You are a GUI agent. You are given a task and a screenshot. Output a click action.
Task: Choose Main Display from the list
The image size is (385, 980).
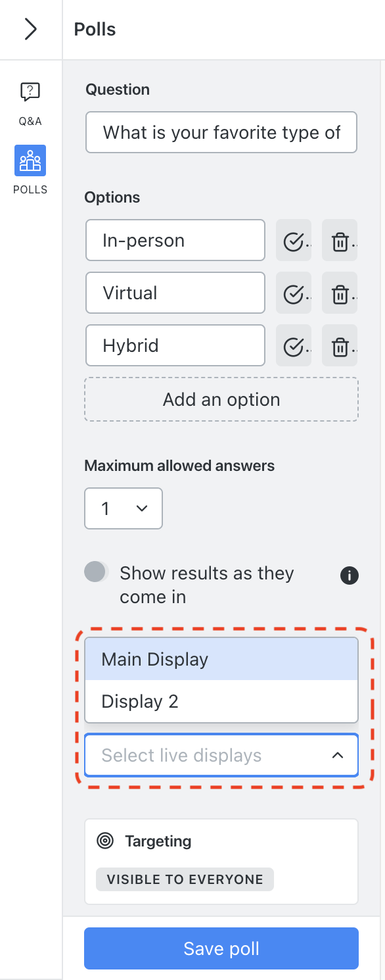[x=221, y=659]
